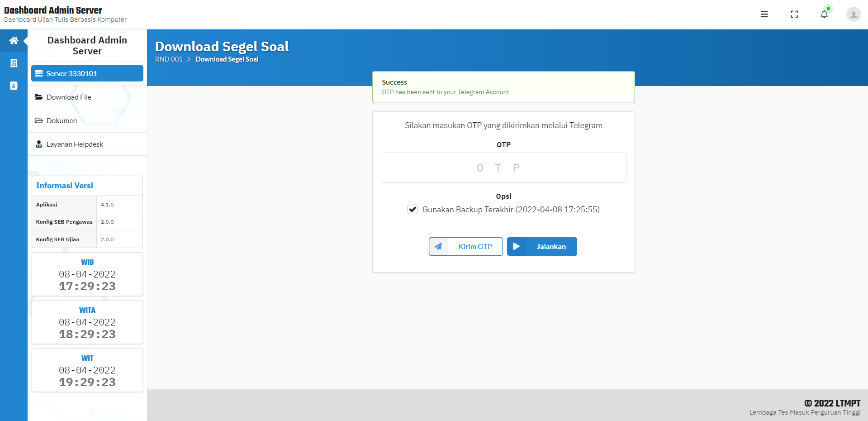Click the WITA clock time 18:29:23
Viewport: 868px width, 421px height.
(x=87, y=334)
